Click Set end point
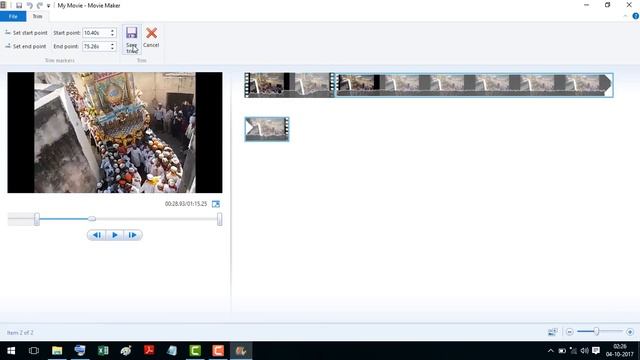Viewport: 640px width, 360px height. (25, 47)
